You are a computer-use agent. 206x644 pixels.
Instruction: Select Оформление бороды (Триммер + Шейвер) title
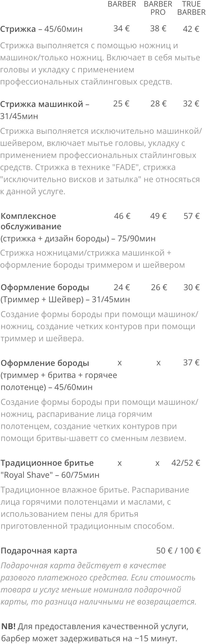(65, 293)
